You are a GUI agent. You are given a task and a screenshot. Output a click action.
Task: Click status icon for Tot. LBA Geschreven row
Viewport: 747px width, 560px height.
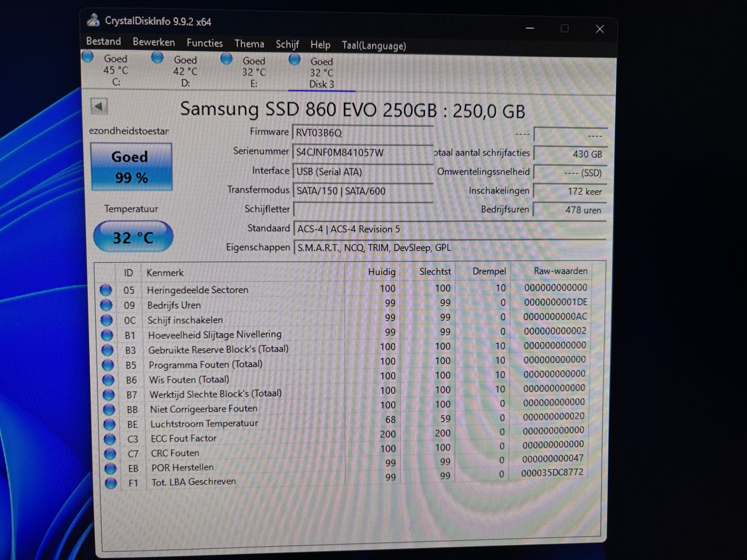111,483
